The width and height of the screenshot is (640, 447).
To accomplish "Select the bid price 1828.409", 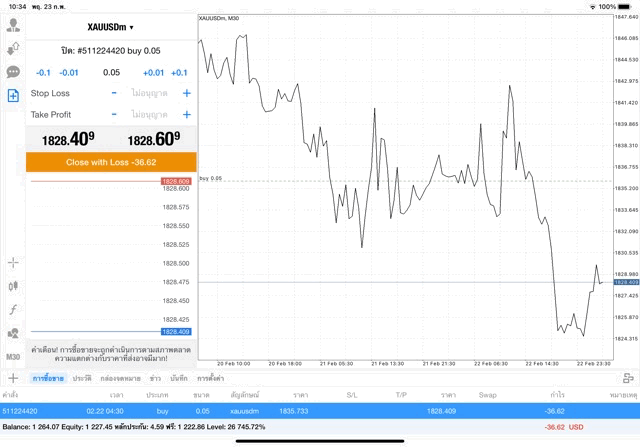I will (68, 139).
